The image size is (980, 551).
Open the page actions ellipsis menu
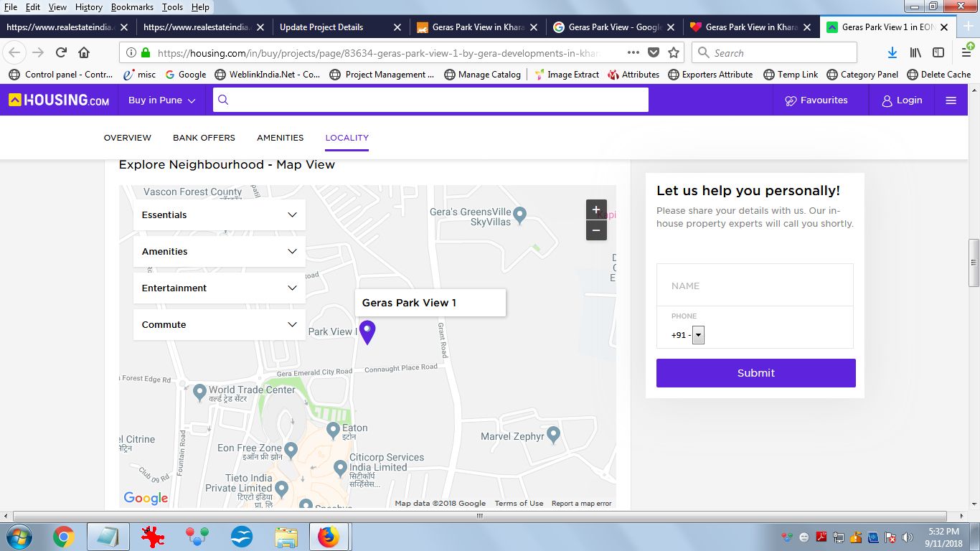pos(633,52)
